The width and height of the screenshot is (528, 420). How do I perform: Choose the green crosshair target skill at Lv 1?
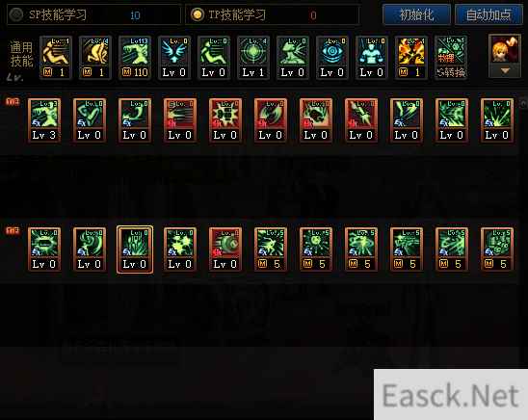253,58
